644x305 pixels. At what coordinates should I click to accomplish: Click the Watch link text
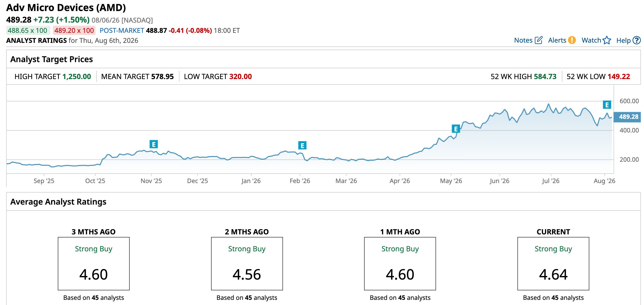tap(591, 40)
